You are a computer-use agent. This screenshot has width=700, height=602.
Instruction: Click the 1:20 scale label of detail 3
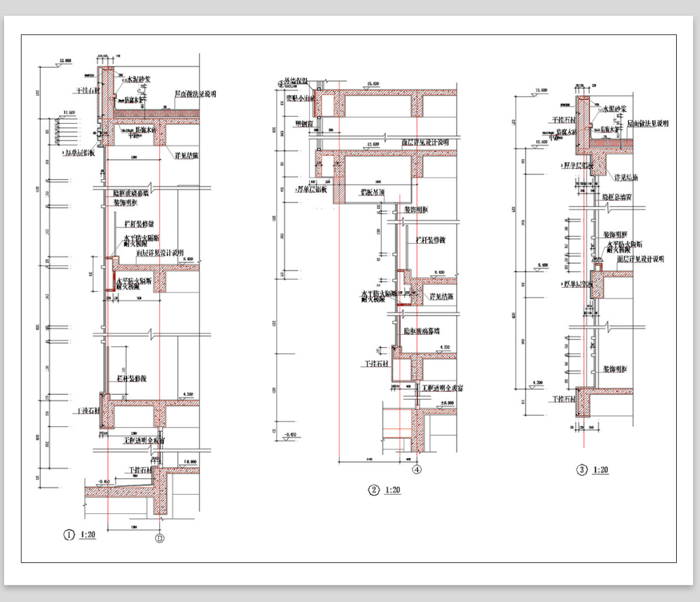click(600, 470)
